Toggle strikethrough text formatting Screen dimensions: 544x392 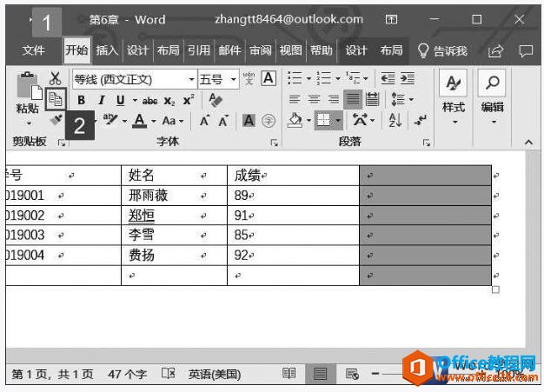(x=149, y=100)
